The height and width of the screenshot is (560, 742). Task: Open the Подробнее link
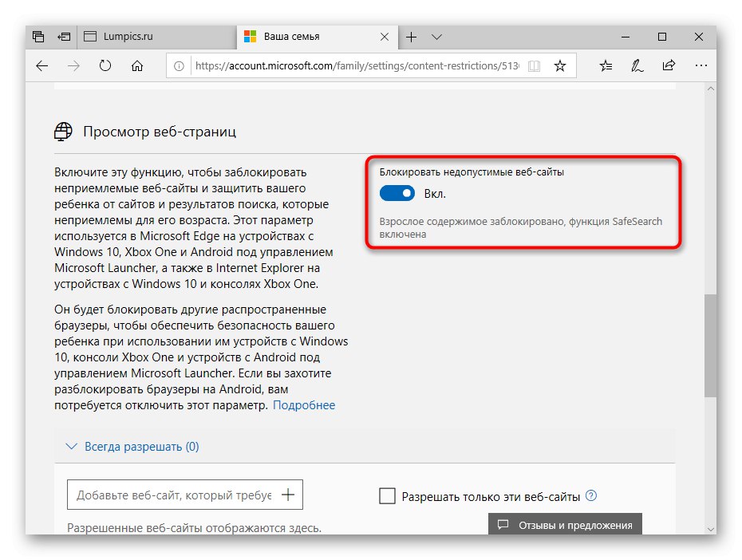point(304,405)
